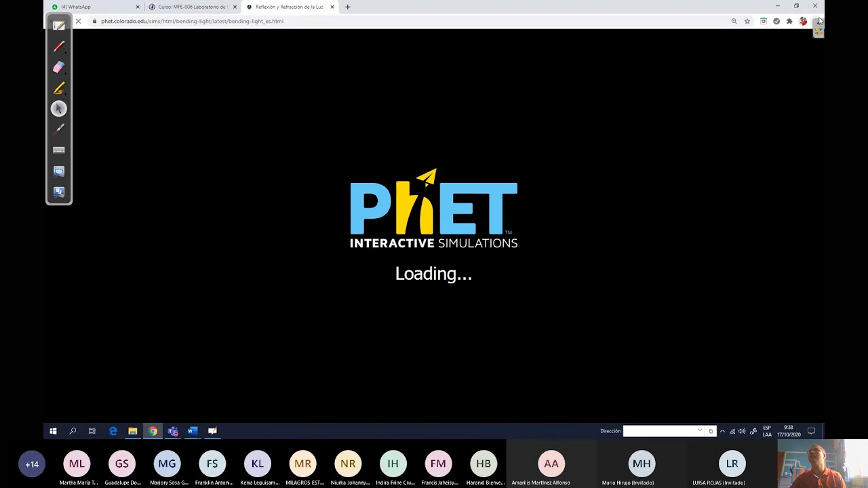Open the on-screen keyboard tool
This screenshot has height=488, width=868.
tap(59, 150)
